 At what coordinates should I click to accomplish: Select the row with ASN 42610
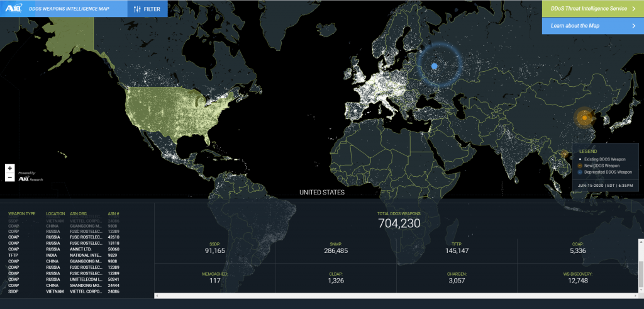64,237
